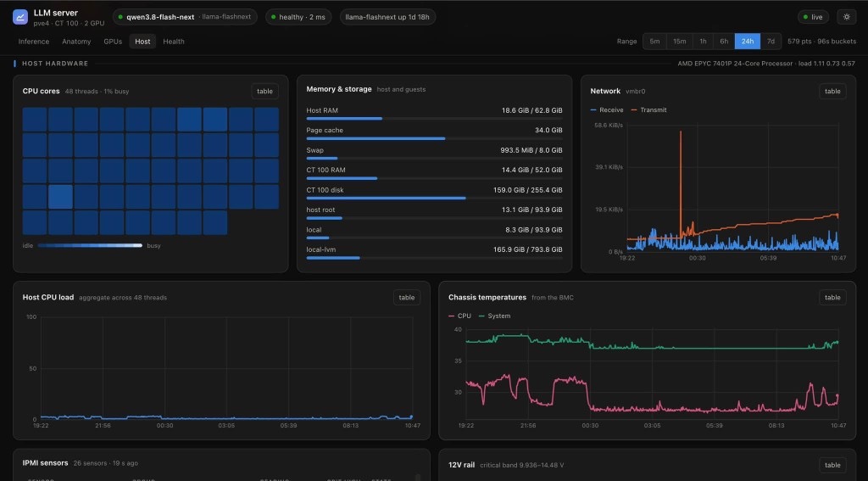The image size is (868, 481).
Task: Click the '8.3 GiB / 93.9 GiB' local value
Action: point(534,230)
